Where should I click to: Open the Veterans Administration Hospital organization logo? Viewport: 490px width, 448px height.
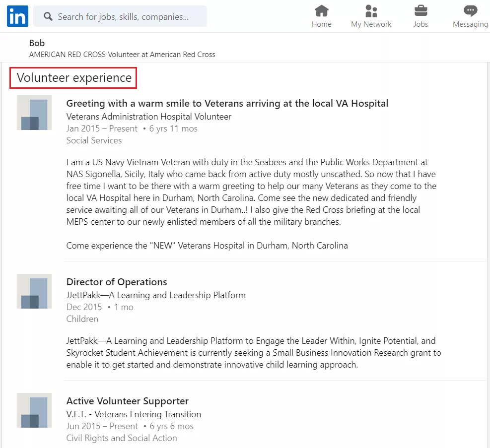(34, 113)
